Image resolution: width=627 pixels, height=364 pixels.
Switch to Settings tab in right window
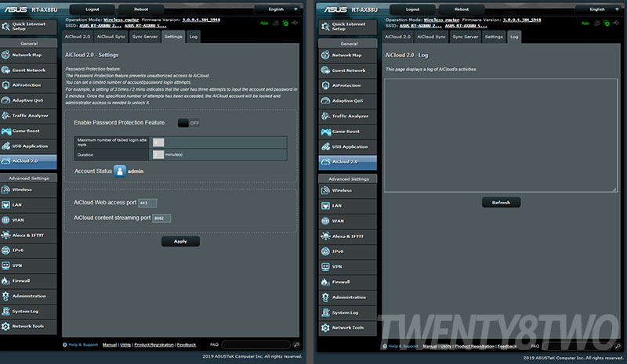coord(494,37)
